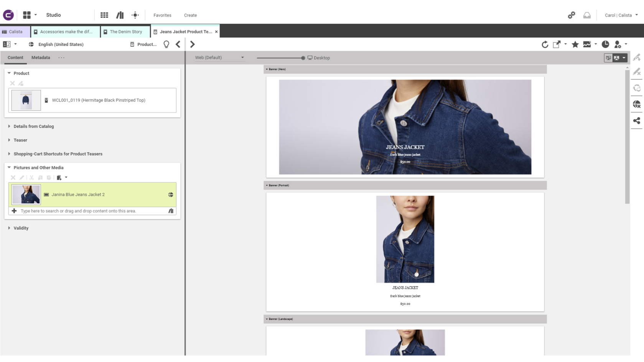Collapse the Banner (Hero) preview section
The image size is (644, 362).
pos(267,69)
